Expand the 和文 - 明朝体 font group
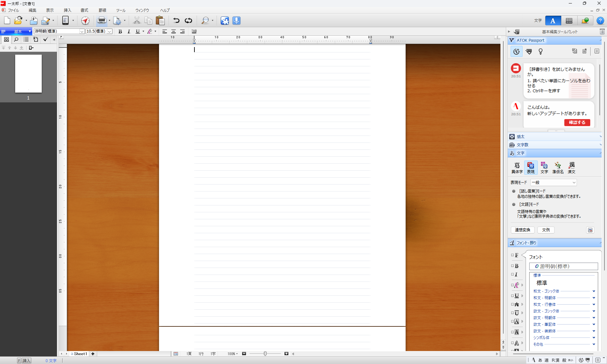 593,298
